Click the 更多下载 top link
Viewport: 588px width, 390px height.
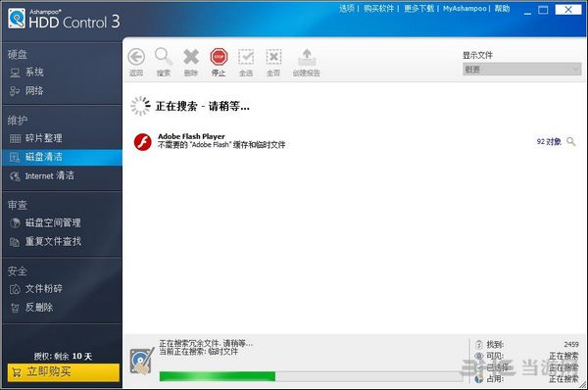click(x=418, y=8)
